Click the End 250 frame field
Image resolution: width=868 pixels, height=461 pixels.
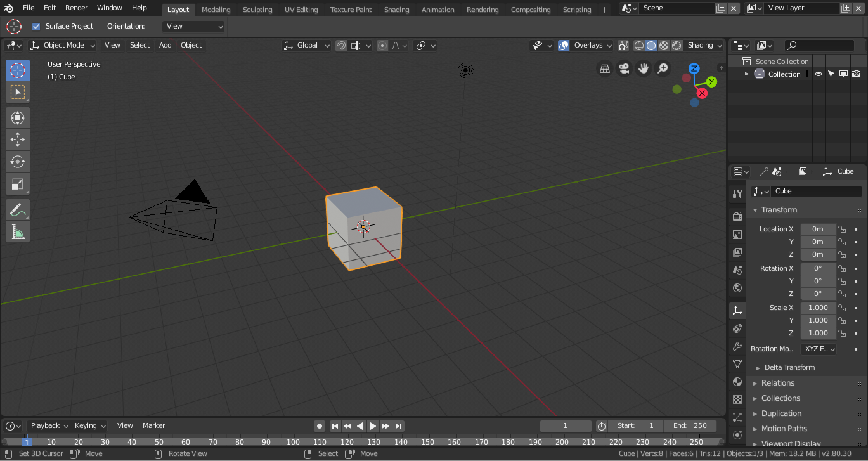pyautogui.click(x=690, y=425)
